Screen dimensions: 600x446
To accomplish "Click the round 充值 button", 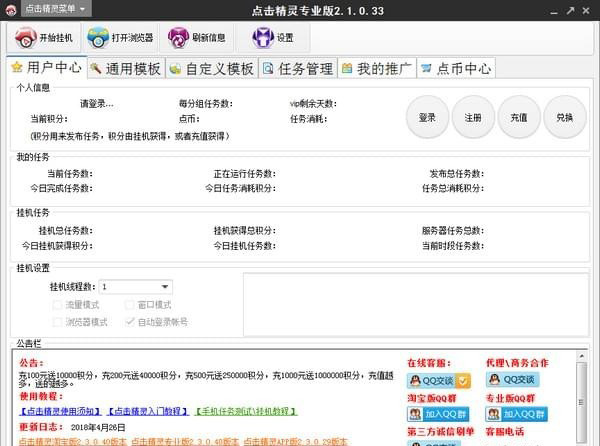I will (519, 117).
